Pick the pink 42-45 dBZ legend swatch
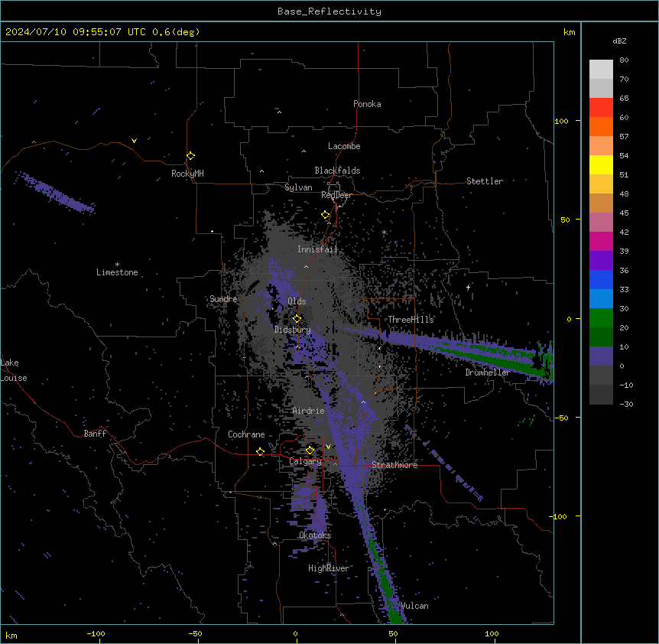Screen dimensions: 659x644 (601, 222)
